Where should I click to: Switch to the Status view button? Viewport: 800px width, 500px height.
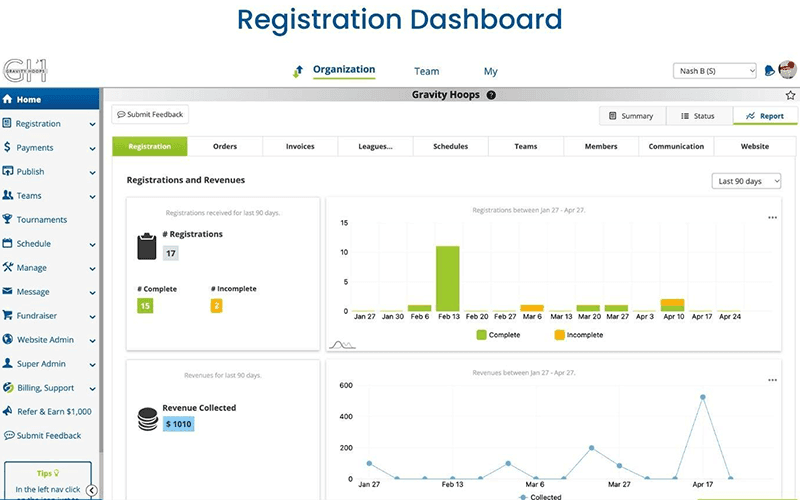tap(698, 116)
